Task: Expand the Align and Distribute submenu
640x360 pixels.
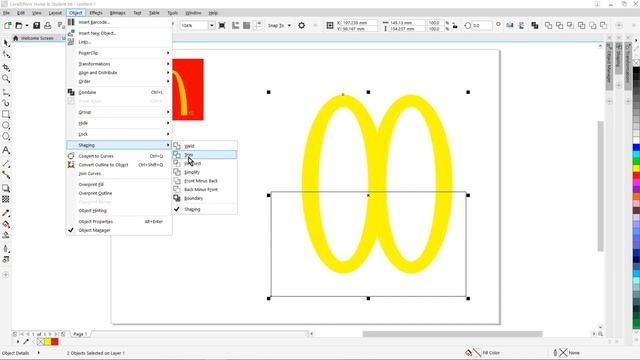Action: pos(119,73)
